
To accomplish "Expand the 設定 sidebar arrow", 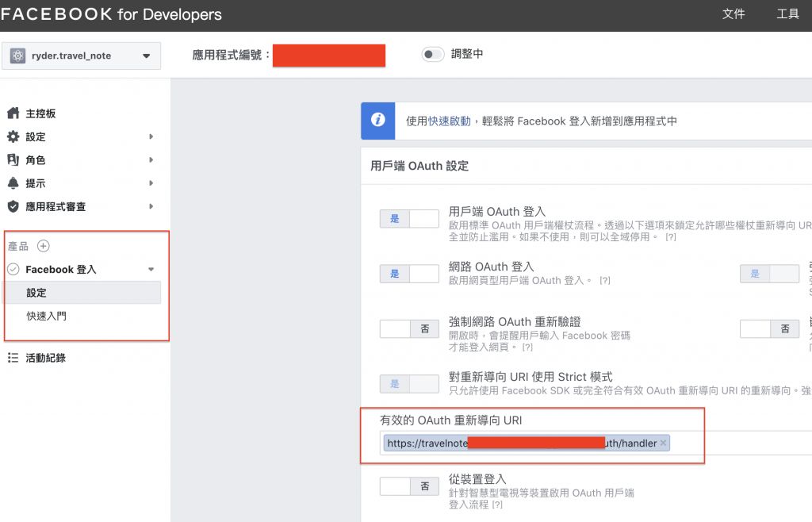I will click(x=151, y=136).
